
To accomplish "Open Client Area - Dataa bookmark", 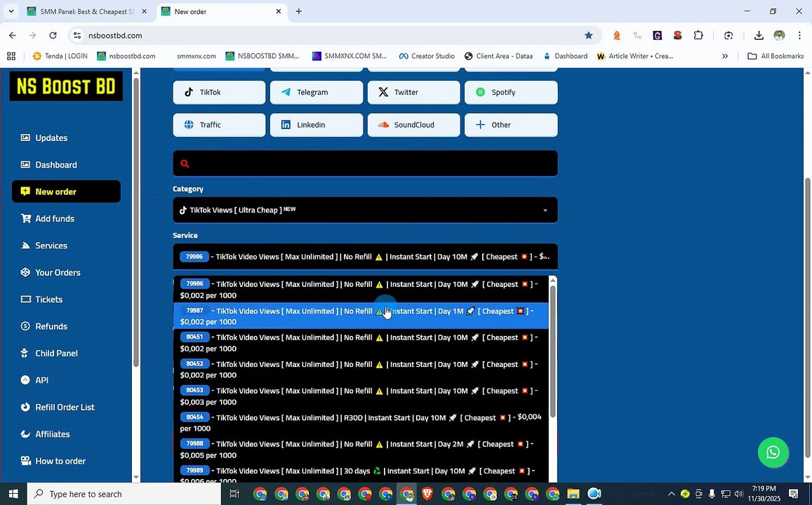I will 498,56.
